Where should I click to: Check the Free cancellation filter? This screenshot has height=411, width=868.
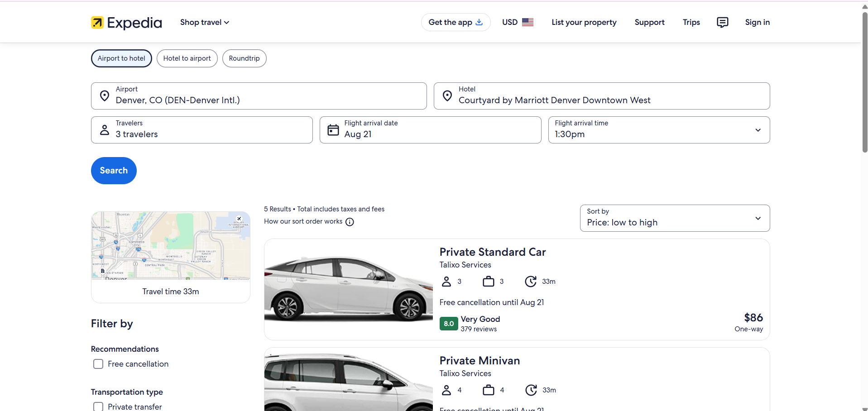pyautogui.click(x=98, y=364)
